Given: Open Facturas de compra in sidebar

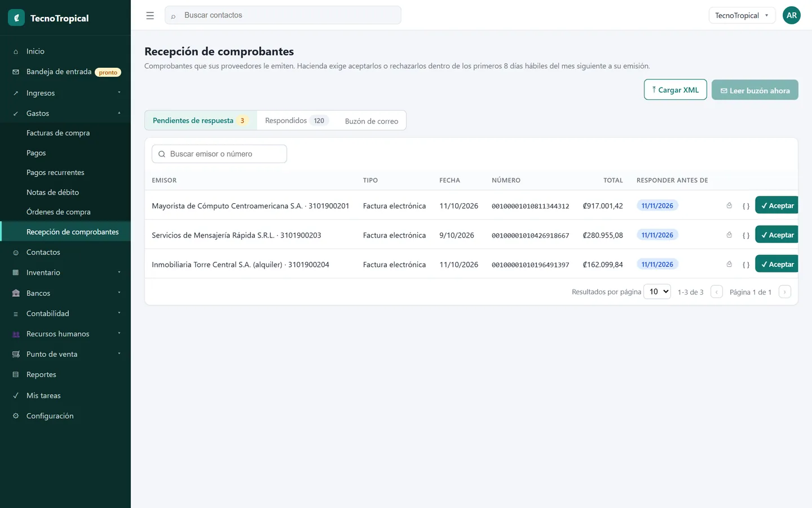Looking at the screenshot, I should click(x=65, y=133).
